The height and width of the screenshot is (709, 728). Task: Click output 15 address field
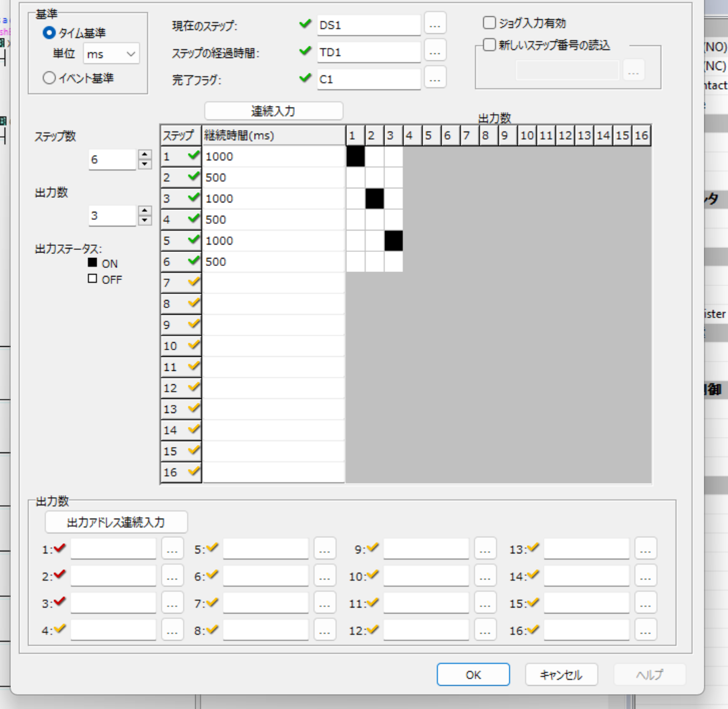587,603
